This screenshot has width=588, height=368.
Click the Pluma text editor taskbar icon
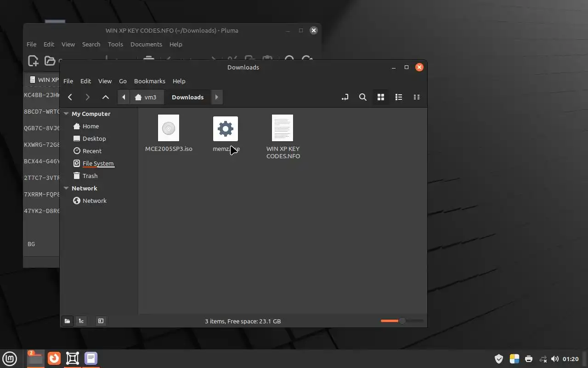coord(91,358)
